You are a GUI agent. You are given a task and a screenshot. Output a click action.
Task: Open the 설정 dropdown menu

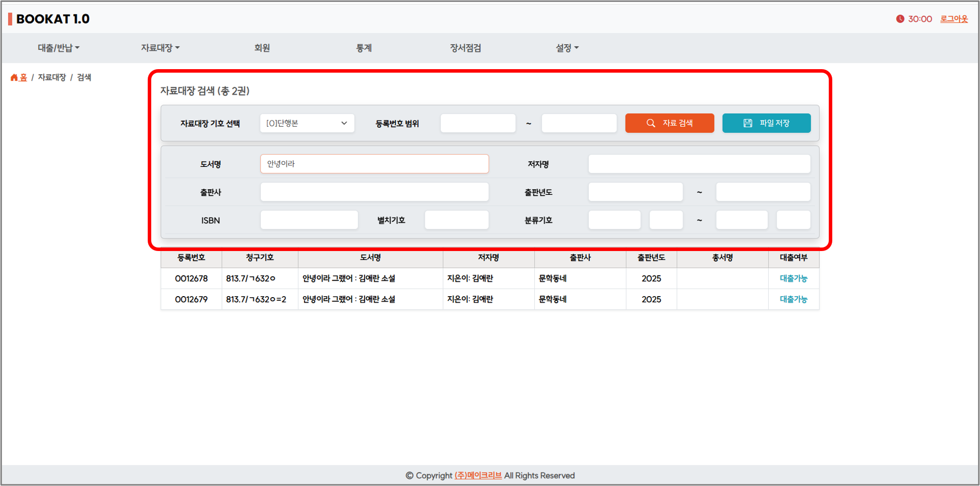(566, 48)
